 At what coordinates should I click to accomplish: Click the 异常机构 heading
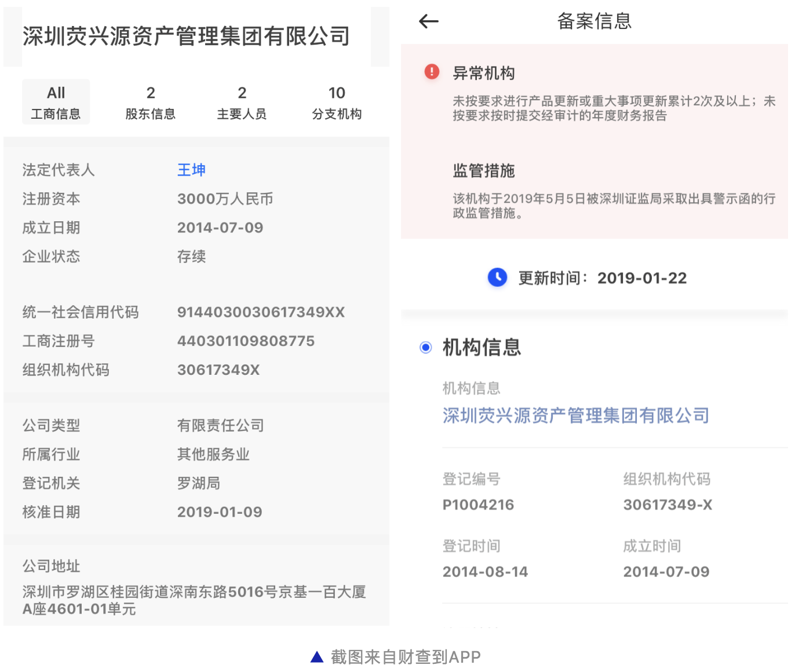pos(484,73)
